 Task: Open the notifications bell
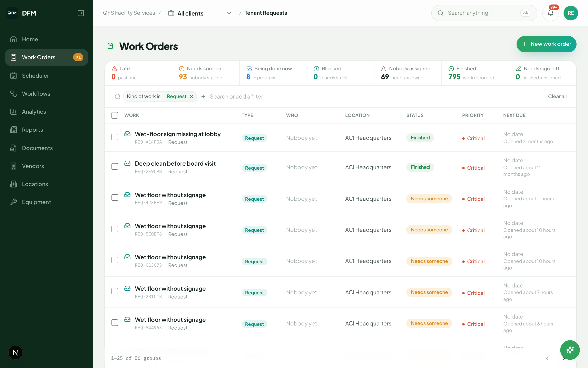click(550, 13)
